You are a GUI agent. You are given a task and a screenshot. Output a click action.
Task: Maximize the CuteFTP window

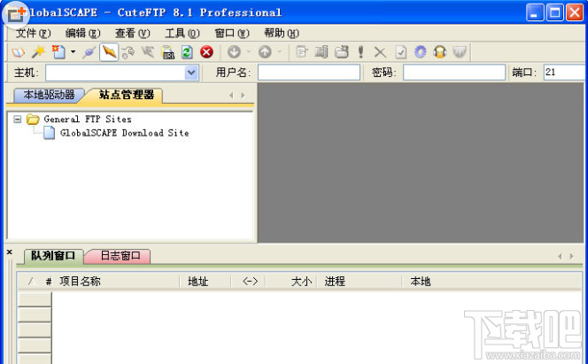point(554,12)
